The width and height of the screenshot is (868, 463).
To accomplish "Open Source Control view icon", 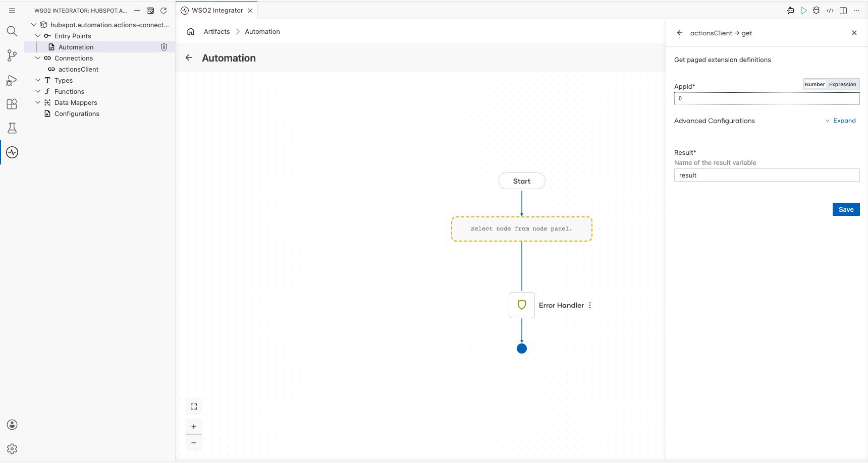I will click(x=12, y=55).
